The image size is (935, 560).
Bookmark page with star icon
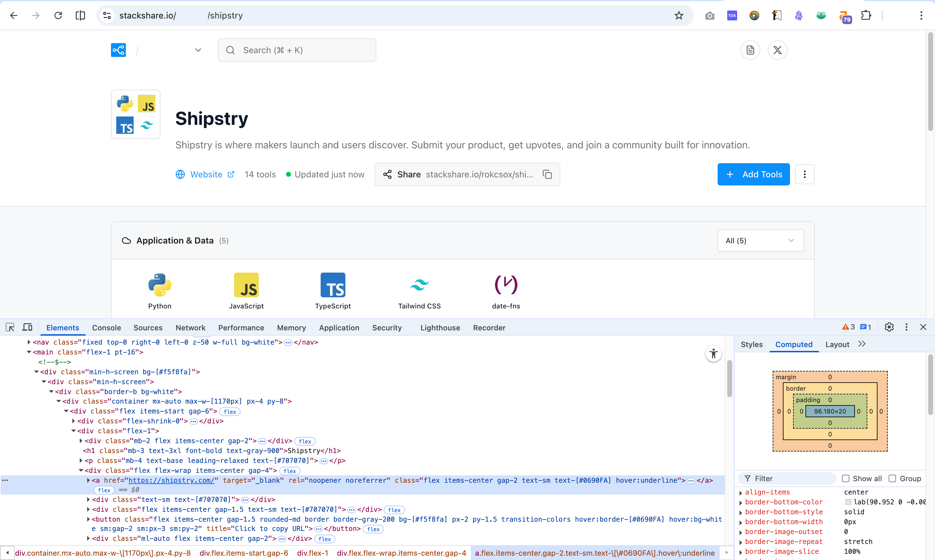coord(679,15)
